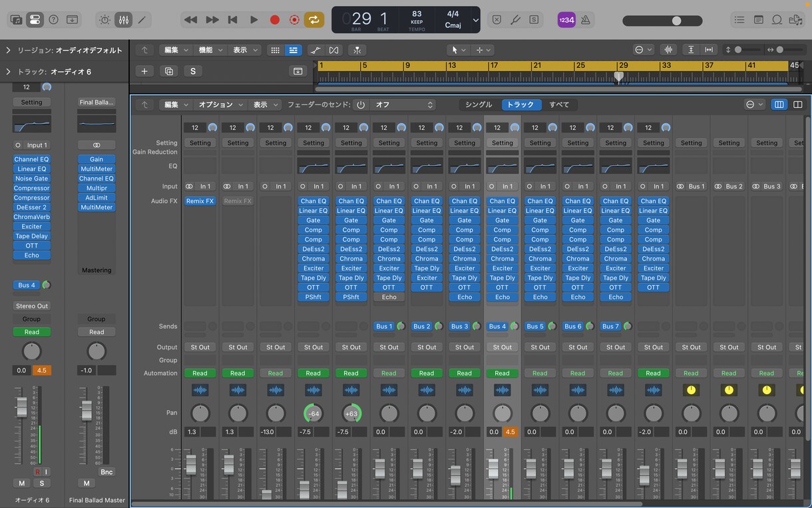Show automation curve icon in tracks toolbar
812x508 pixels.
[x=315, y=50]
